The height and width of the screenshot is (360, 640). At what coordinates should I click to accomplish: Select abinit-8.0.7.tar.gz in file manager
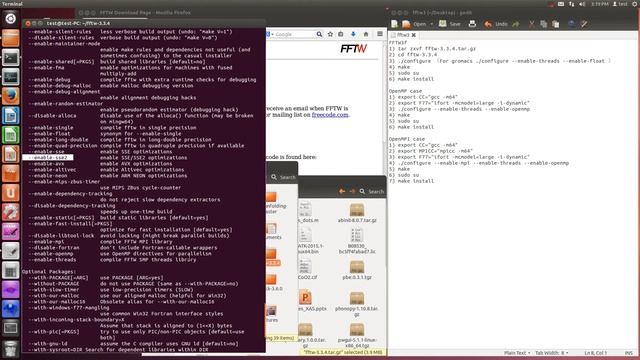357,213
